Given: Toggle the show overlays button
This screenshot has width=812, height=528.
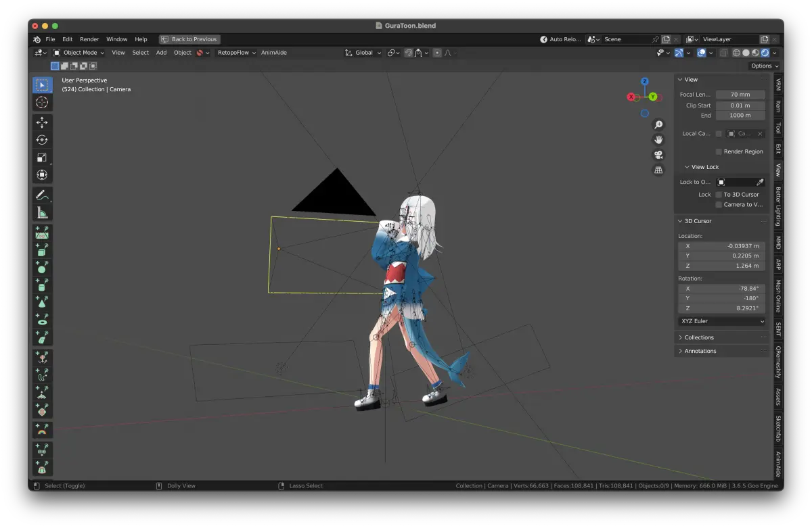Looking at the screenshot, I should (702, 53).
